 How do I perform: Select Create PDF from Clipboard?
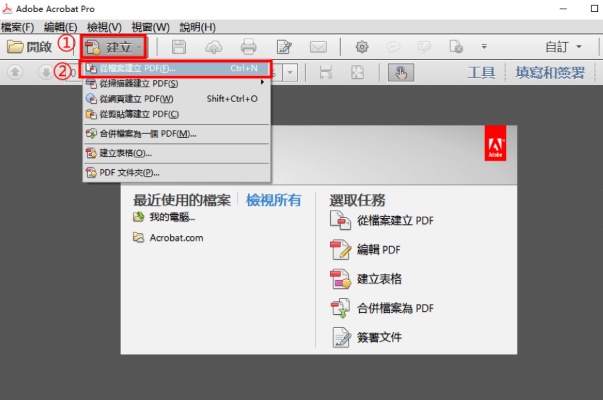pyautogui.click(x=176, y=114)
